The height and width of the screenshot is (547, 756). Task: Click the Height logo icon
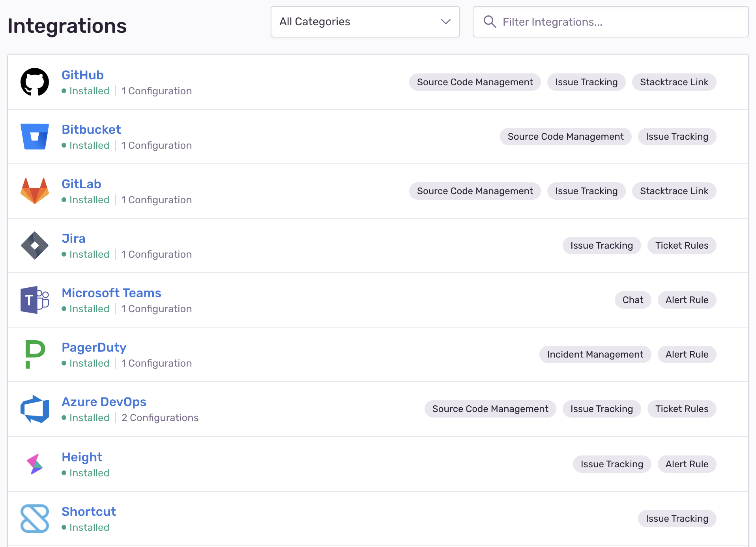click(35, 464)
